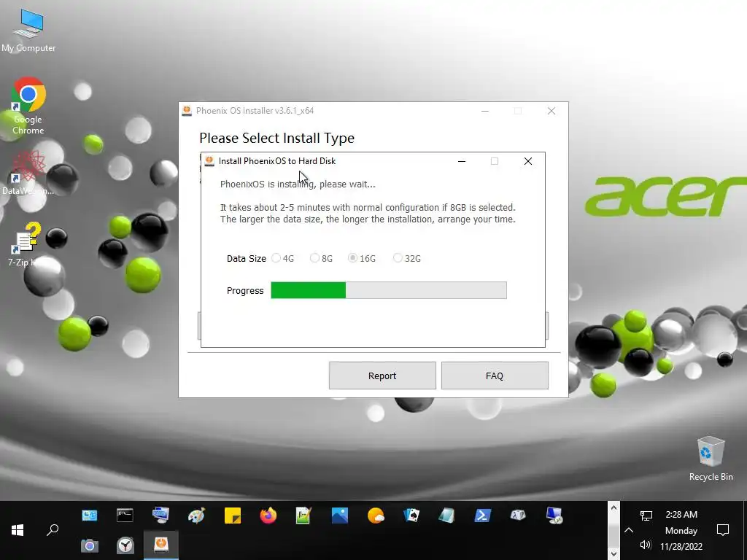This screenshot has width=747, height=560.
Task: Minimize the Install PhoenixOS to Hard Disk dialog
Action: pos(461,161)
